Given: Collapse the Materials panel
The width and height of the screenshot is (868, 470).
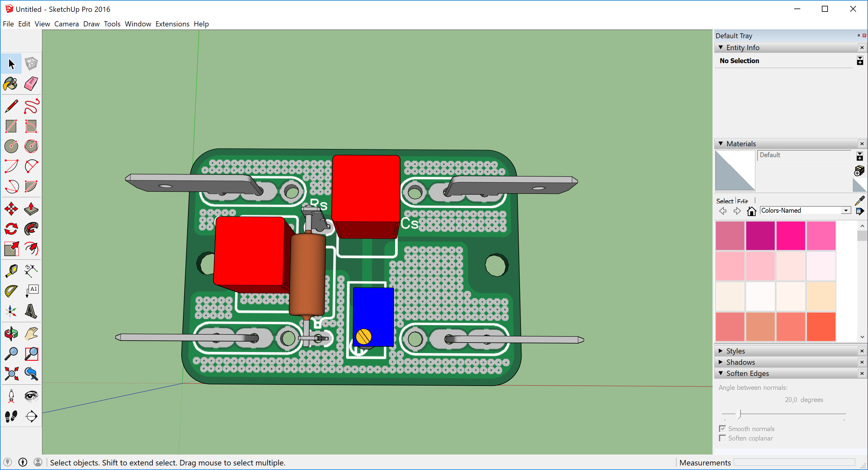Looking at the screenshot, I should [720, 144].
